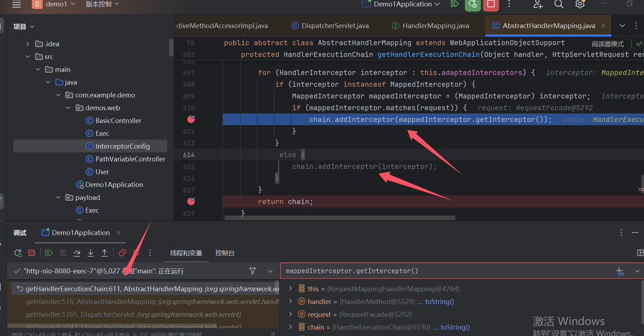Expand the handler variable node
The width and height of the screenshot is (644, 336).
coord(290,301)
